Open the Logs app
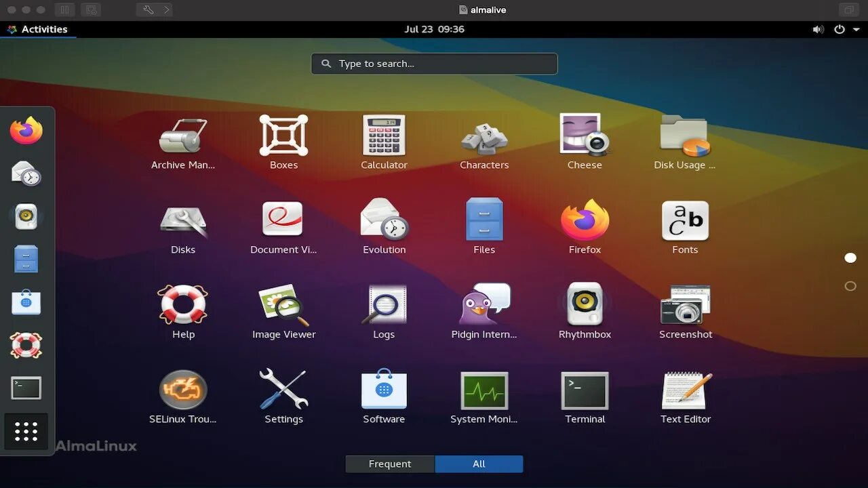Viewport: 868px width, 488px height. pos(384,312)
